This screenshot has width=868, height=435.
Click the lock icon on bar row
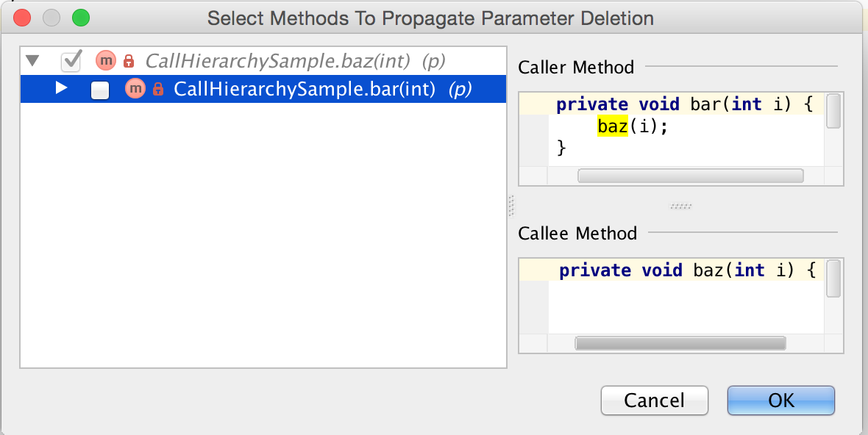157,90
